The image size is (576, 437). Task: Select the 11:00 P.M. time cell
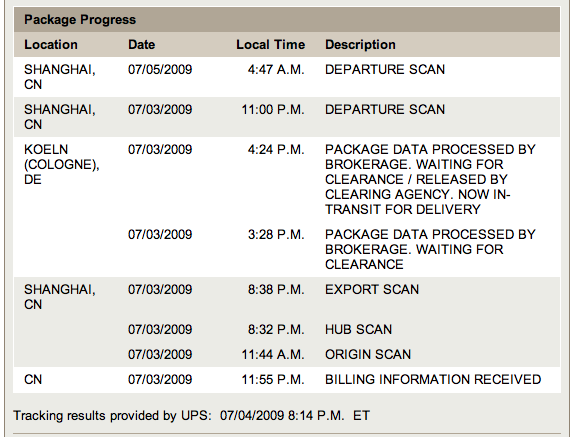273,109
